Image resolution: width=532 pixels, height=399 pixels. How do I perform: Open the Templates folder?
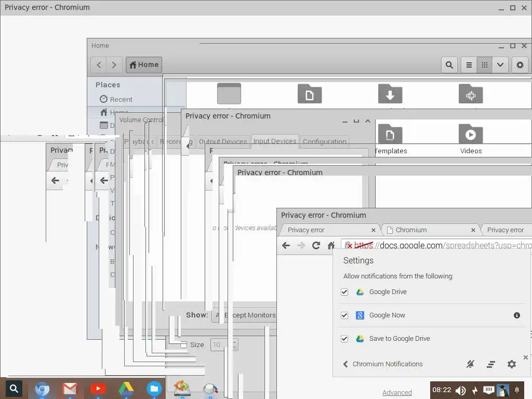[x=390, y=139]
